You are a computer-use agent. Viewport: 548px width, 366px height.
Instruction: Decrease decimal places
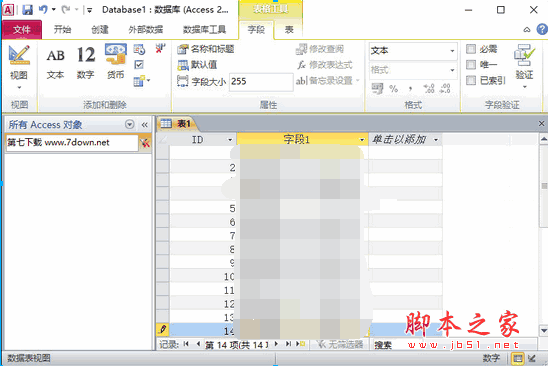pyautogui.click(x=445, y=88)
